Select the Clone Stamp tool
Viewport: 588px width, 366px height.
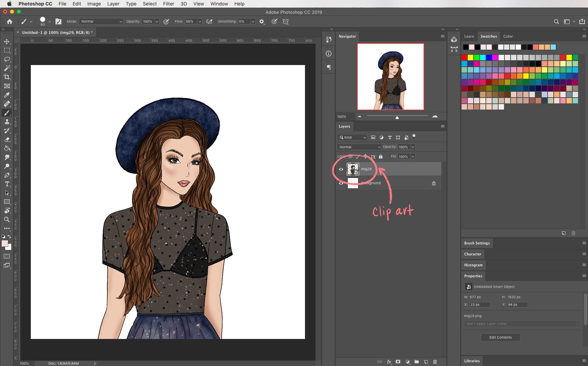[x=7, y=122]
